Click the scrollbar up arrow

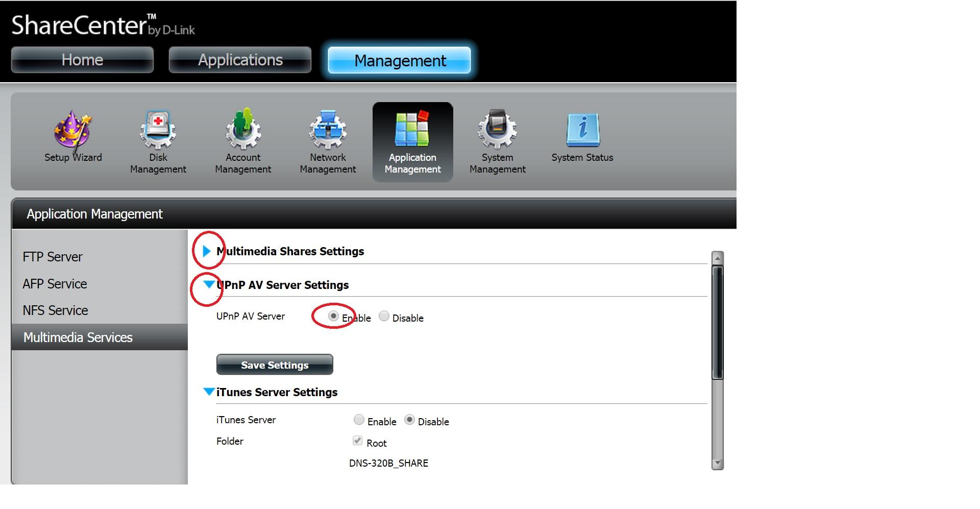pos(718,258)
